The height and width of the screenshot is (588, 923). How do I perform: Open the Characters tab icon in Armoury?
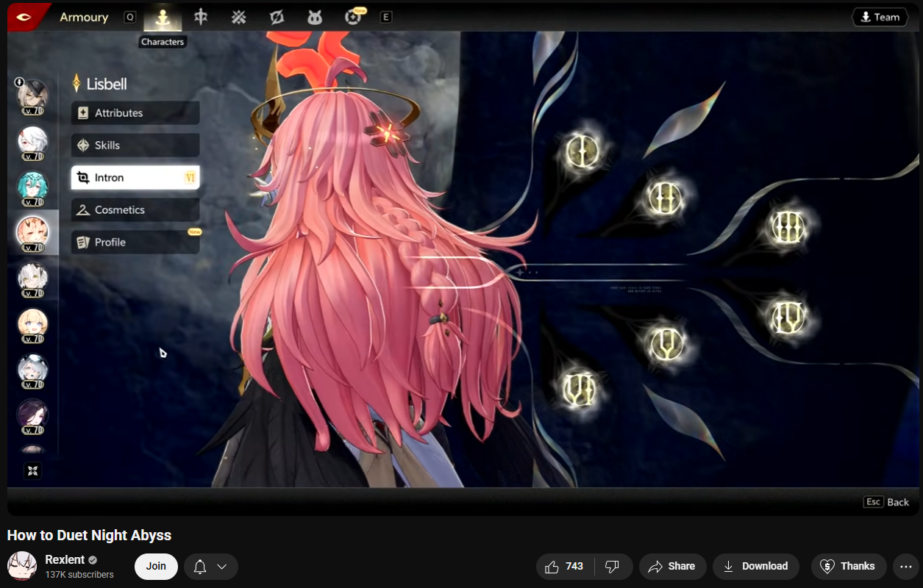point(163,17)
